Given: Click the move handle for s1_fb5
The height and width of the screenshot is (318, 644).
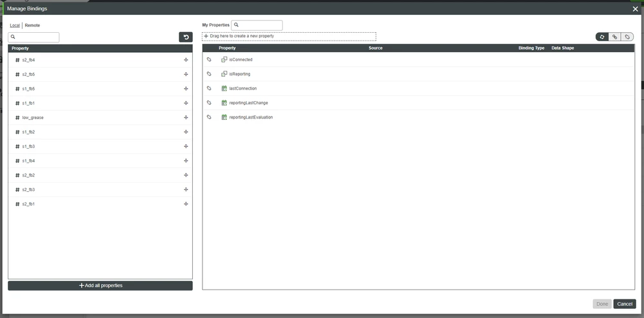Looking at the screenshot, I should click(x=186, y=89).
